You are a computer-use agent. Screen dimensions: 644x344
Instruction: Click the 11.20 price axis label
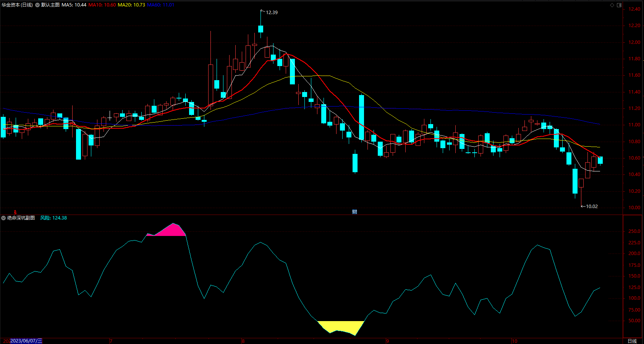635,108
